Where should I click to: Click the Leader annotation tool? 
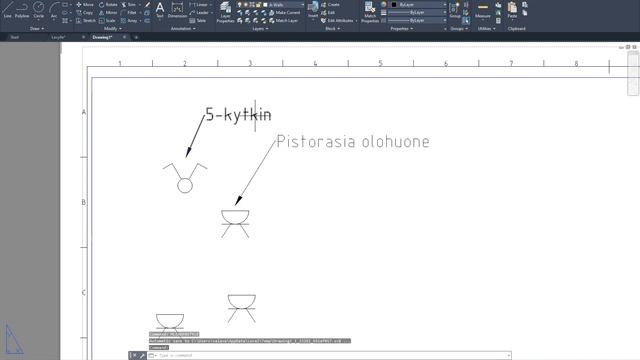(199, 13)
